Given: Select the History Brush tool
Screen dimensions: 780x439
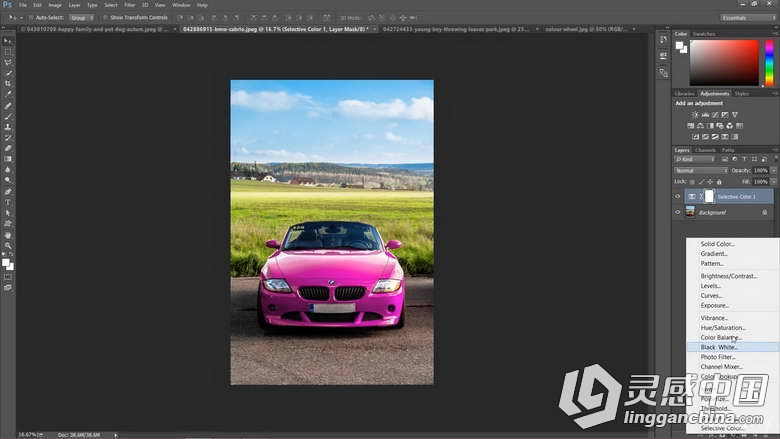Looking at the screenshot, I should [7, 138].
